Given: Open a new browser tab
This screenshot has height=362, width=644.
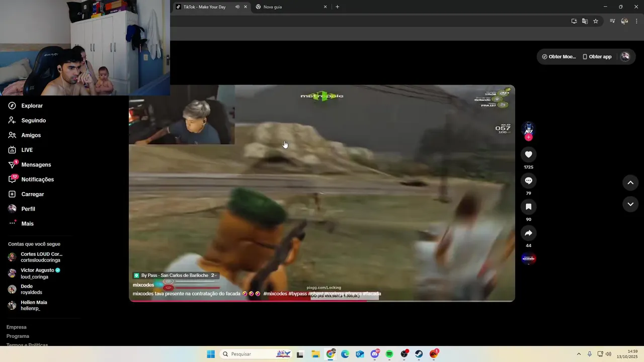Looking at the screenshot, I should click(337, 7).
